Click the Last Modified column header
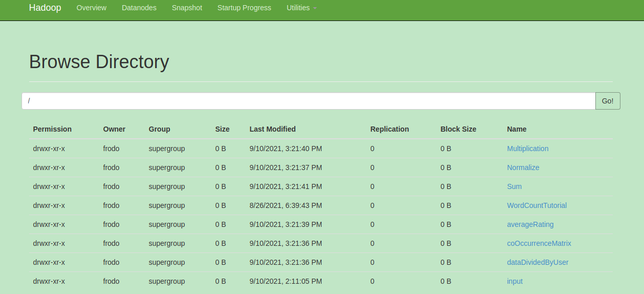 [272, 129]
